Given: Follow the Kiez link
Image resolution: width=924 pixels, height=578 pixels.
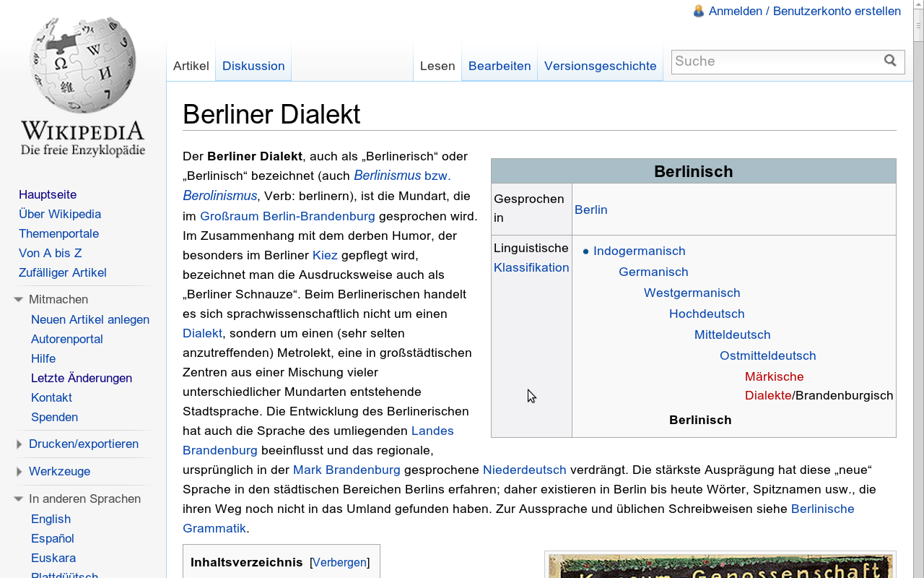Looking at the screenshot, I should pyautogui.click(x=325, y=255).
